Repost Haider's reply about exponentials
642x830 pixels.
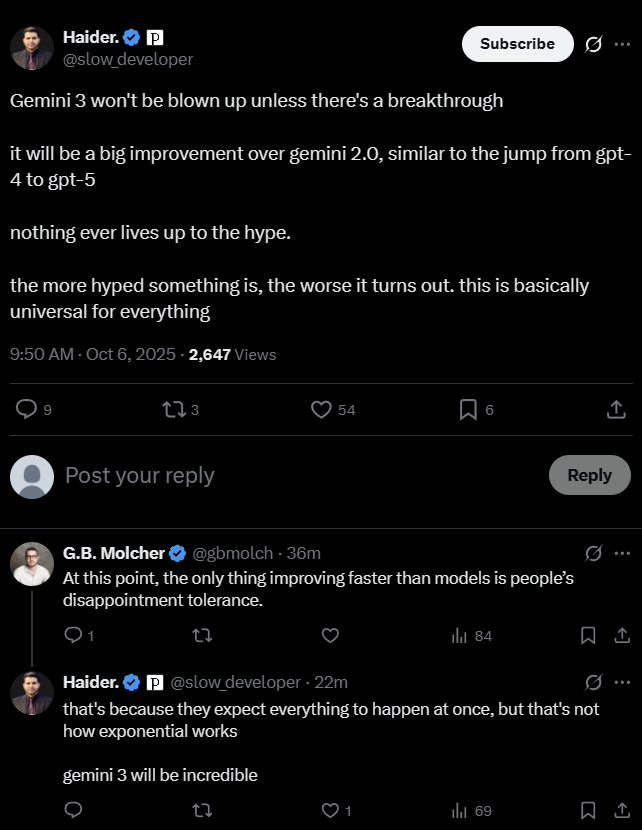[201, 810]
